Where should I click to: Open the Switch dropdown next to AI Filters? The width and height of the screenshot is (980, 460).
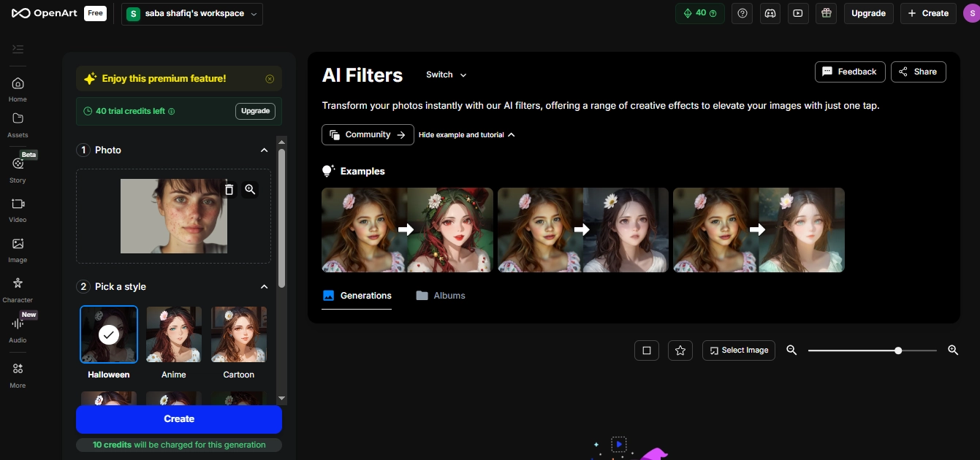coord(445,74)
